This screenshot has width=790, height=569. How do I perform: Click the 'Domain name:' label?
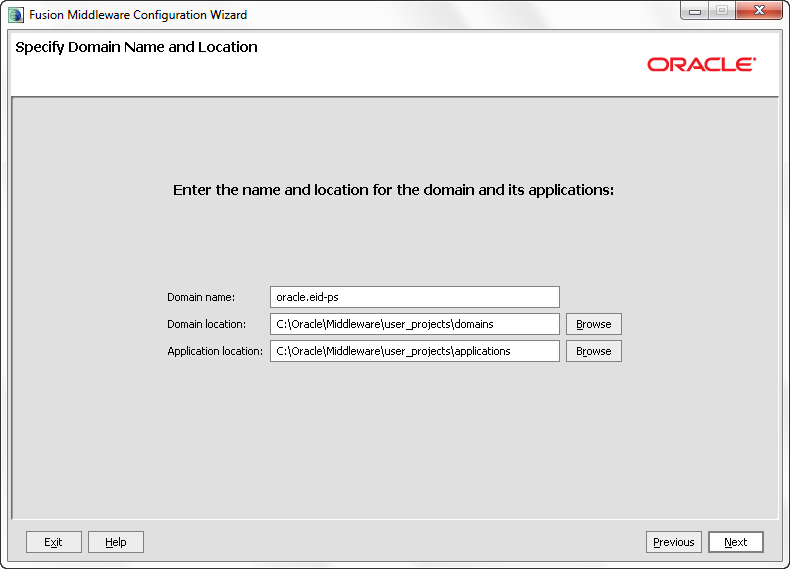coord(201,297)
